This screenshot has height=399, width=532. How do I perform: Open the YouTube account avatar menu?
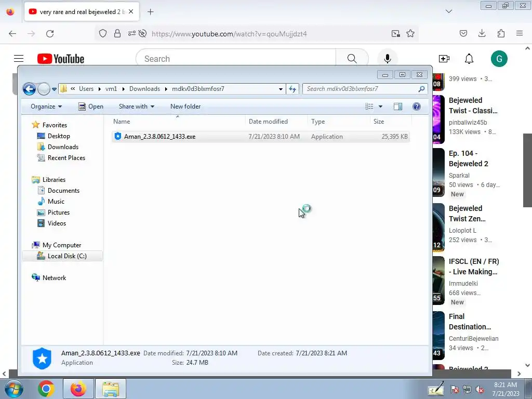pos(499,59)
